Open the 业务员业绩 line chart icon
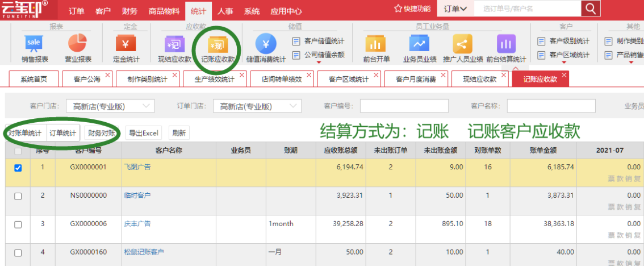This screenshot has height=266, width=644. pyautogui.click(x=419, y=43)
